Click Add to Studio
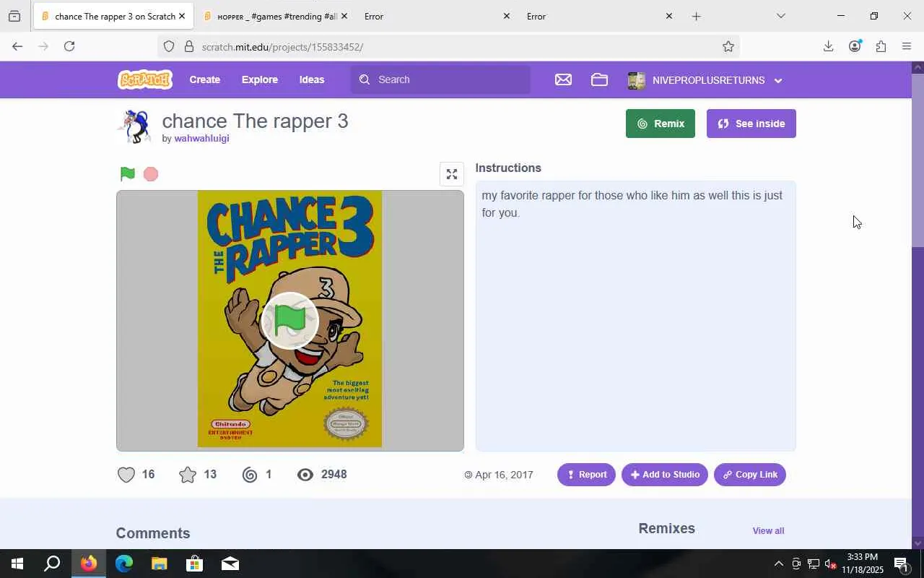This screenshot has height=578, width=924. point(665,475)
